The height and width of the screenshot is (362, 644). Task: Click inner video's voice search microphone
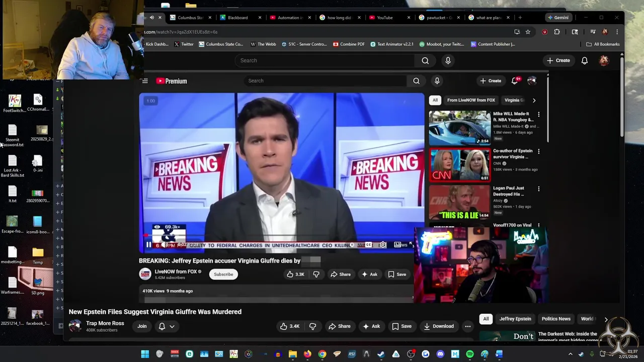(437, 81)
